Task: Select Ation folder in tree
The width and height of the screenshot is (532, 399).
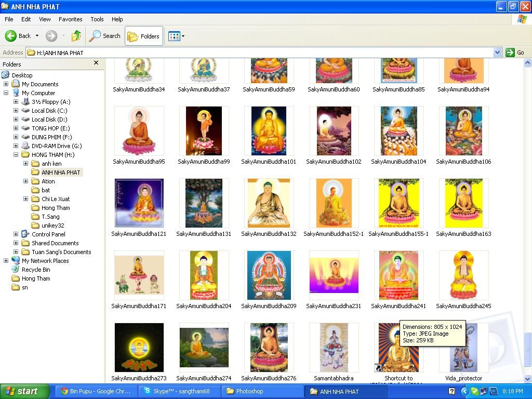Action: pyautogui.click(x=48, y=181)
